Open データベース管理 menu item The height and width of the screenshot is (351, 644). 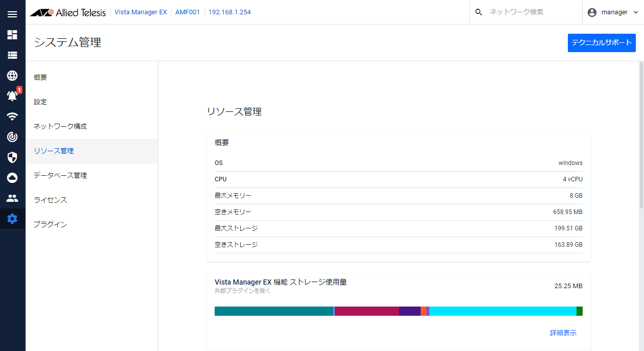click(60, 175)
